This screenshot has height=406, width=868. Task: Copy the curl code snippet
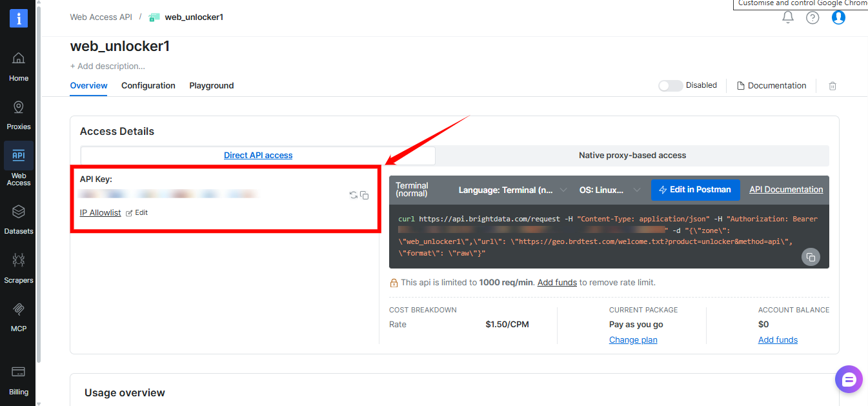point(811,257)
